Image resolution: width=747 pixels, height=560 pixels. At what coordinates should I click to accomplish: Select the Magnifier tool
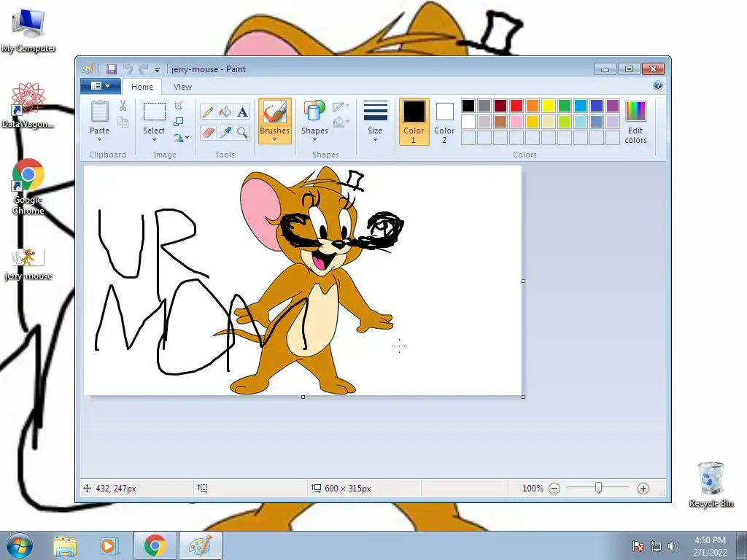(x=242, y=132)
